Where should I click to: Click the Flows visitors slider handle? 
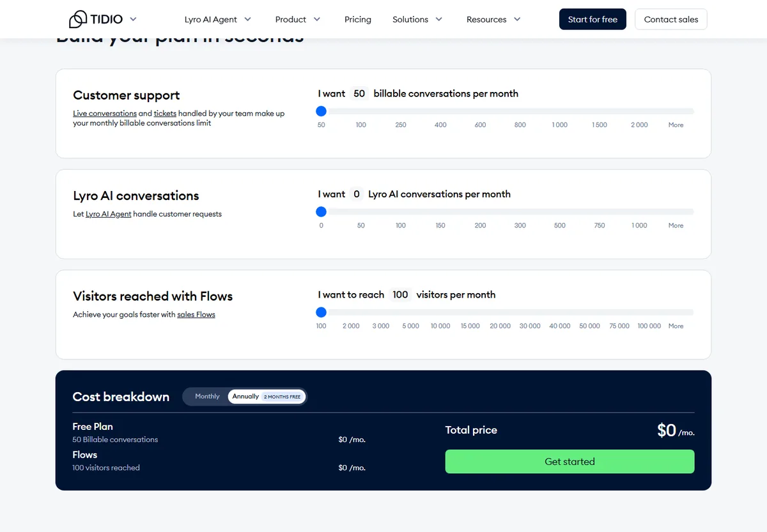tap(322, 312)
